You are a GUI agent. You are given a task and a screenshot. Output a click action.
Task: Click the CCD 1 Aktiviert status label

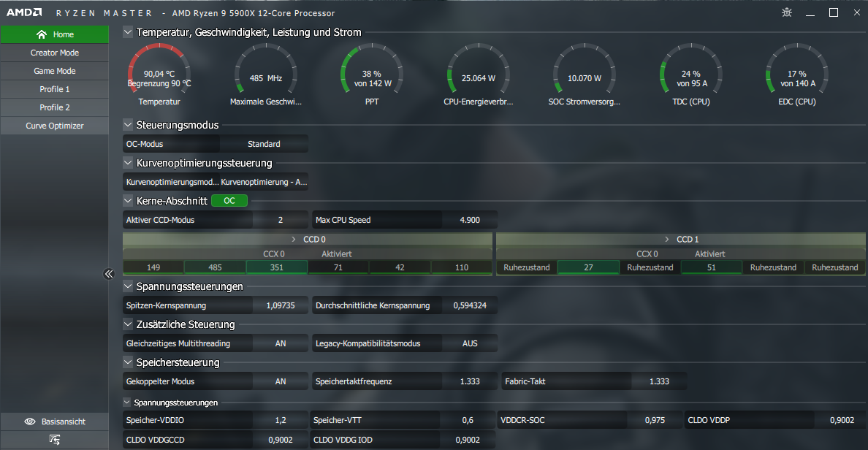click(710, 254)
